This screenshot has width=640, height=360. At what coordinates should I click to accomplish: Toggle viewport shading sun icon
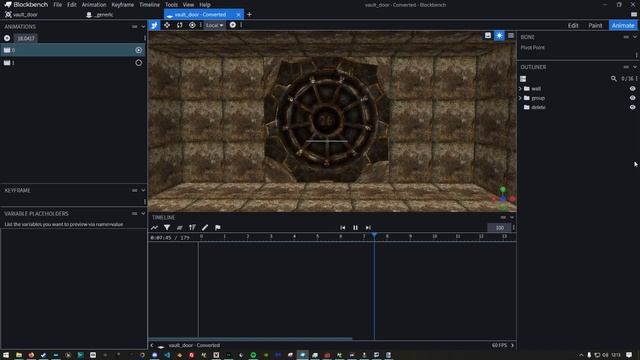point(499,36)
